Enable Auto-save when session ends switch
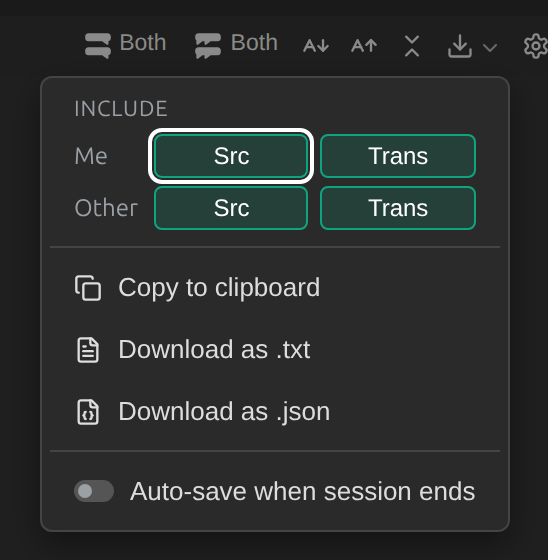The height and width of the screenshot is (560, 548). [94, 491]
